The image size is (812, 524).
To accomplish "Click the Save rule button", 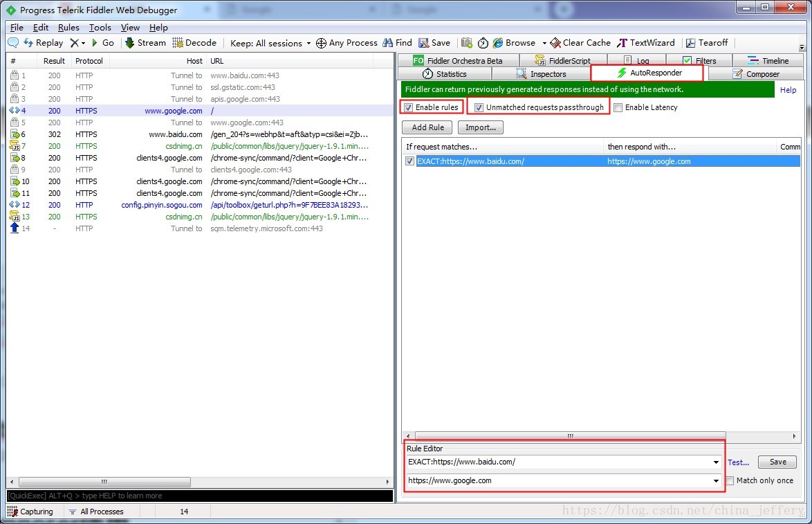I will [777, 462].
